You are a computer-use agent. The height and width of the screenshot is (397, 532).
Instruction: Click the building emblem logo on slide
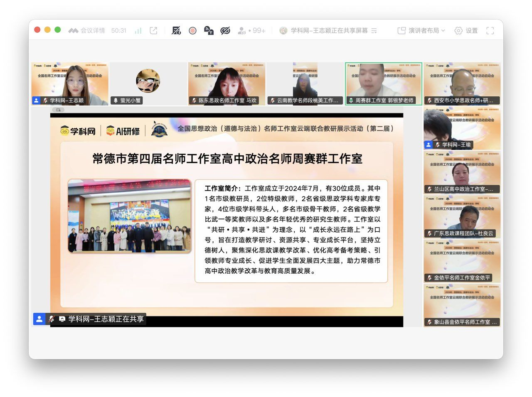159,130
